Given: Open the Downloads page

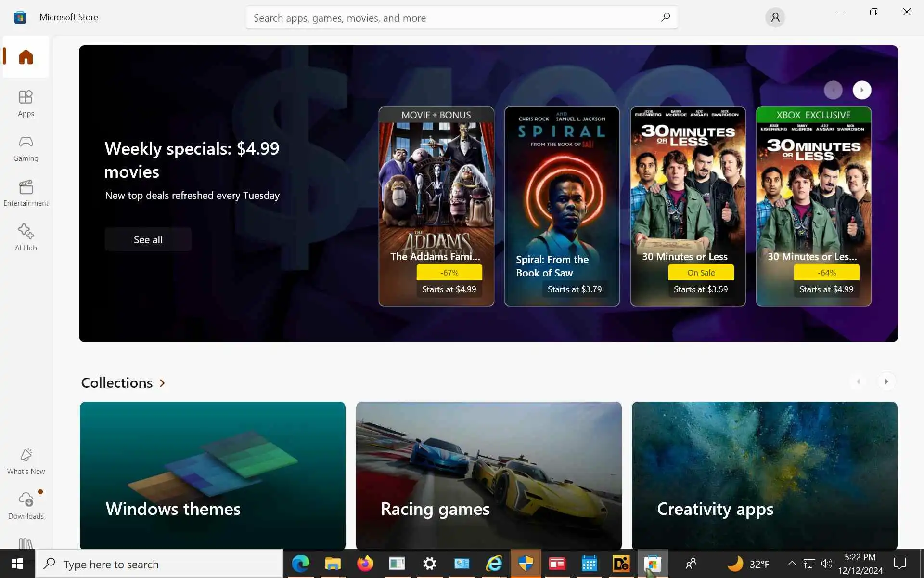Looking at the screenshot, I should coord(26,506).
